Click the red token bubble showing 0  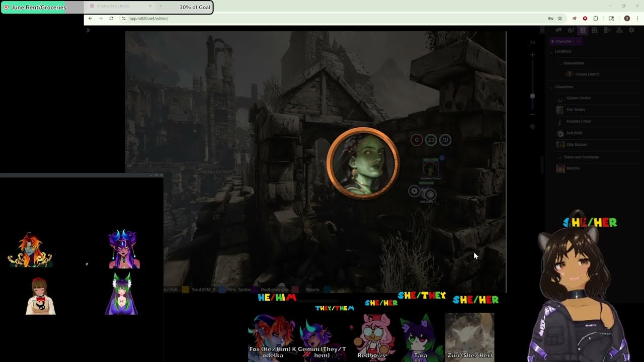point(417,140)
